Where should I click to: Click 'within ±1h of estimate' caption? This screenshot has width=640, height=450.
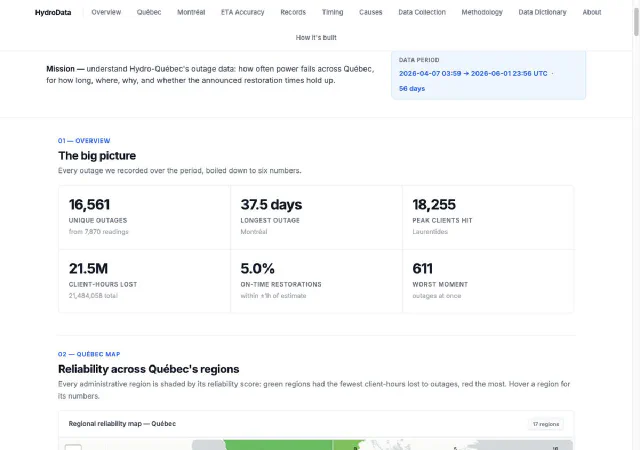(x=273, y=296)
